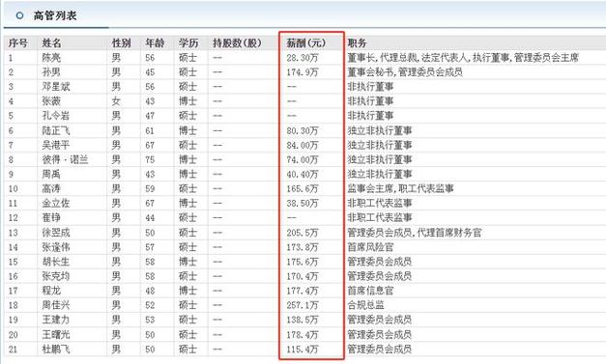The height and width of the screenshot is (364, 606).
Task: Select the name 程龙
Action: coord(51,291)
